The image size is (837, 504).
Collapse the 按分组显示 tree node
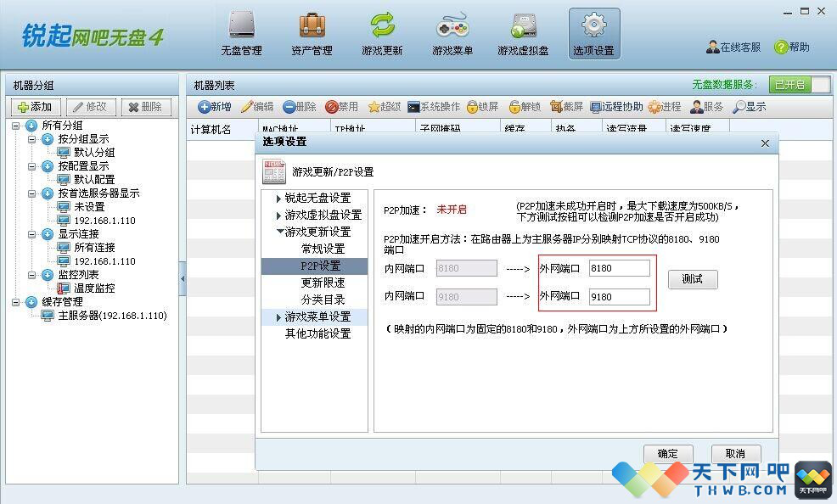coord(31,139)
